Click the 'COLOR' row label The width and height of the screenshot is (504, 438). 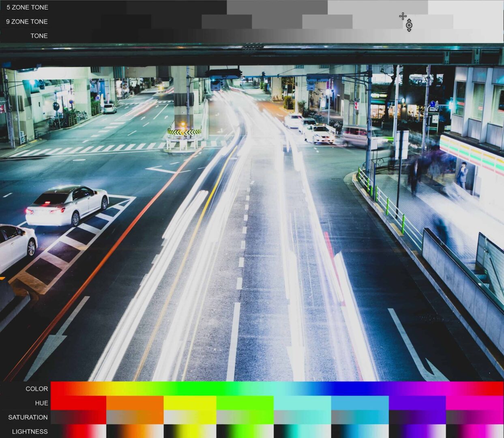pyautogui.click(x=36, y=389)
